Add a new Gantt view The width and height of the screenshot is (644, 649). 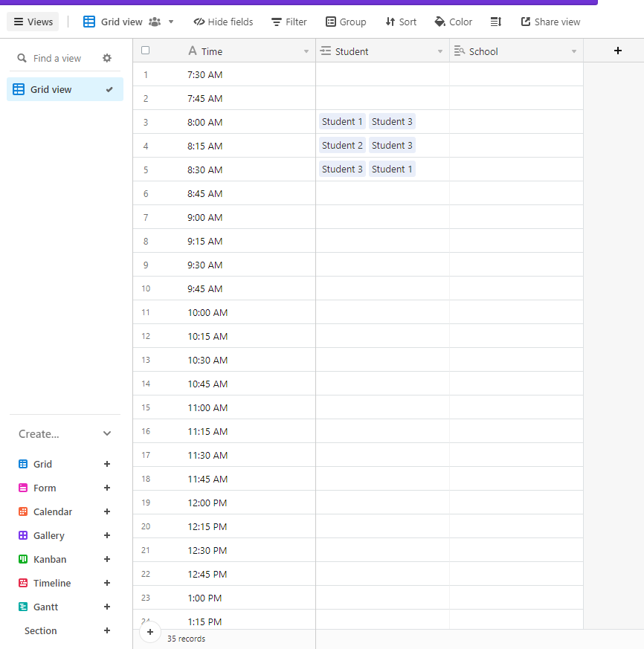(107, 607)
